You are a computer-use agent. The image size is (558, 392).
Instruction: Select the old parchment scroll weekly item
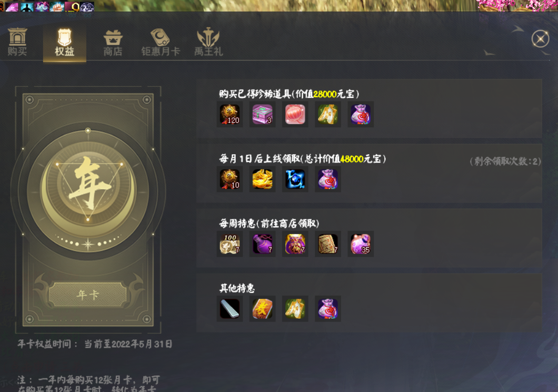(x=328, y=244)
